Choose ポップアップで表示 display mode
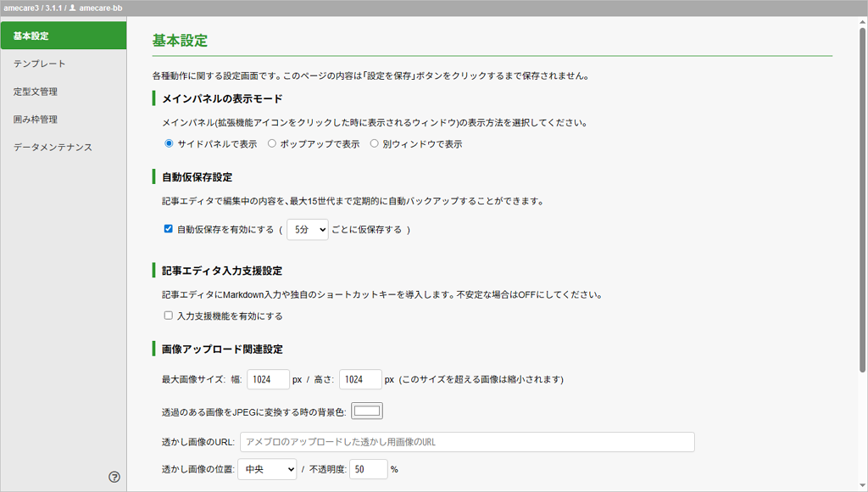The width and height of the screenshot is (868, 492). tap(272, 144)
